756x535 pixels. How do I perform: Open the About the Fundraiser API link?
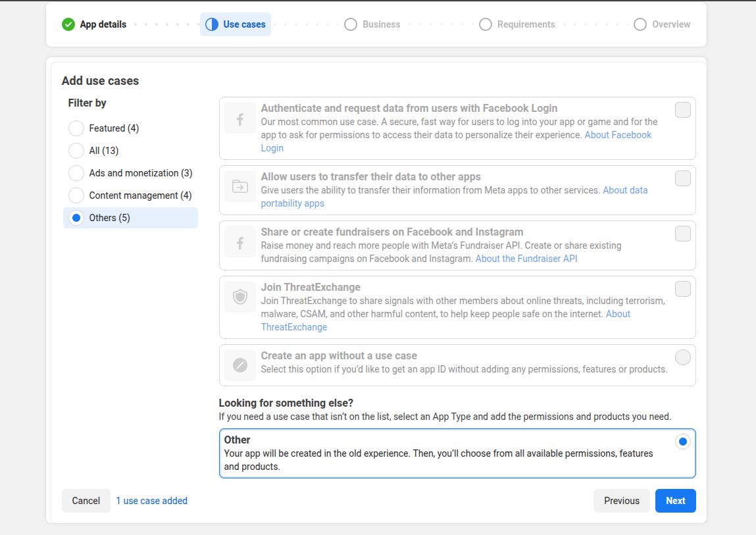click(526, 259)
